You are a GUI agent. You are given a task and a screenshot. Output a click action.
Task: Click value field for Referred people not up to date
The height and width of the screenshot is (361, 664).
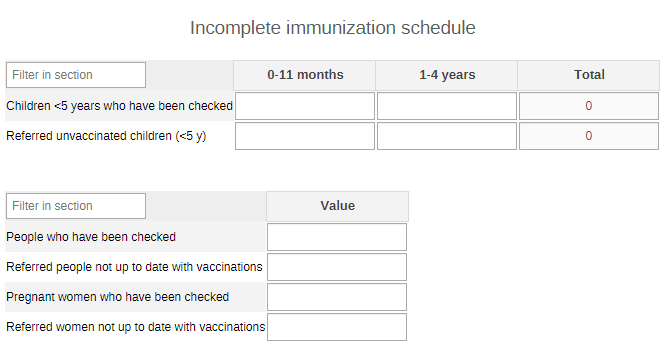pyautogui.click(x=337, y=267)
